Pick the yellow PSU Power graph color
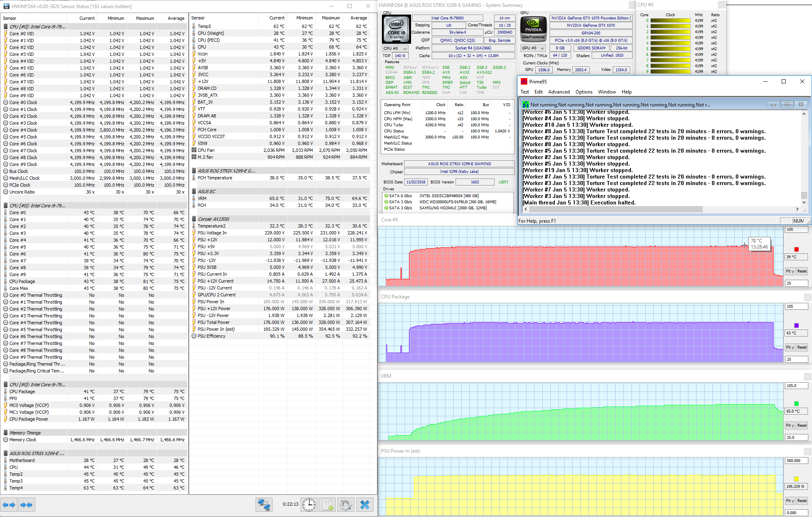Viewport: 812px width, 517px height. (796, 479)
